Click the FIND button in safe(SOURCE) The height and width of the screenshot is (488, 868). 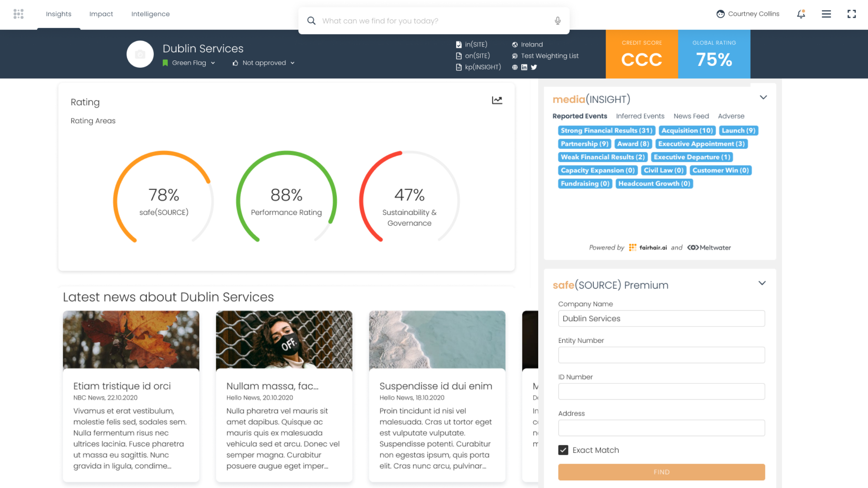661,472
